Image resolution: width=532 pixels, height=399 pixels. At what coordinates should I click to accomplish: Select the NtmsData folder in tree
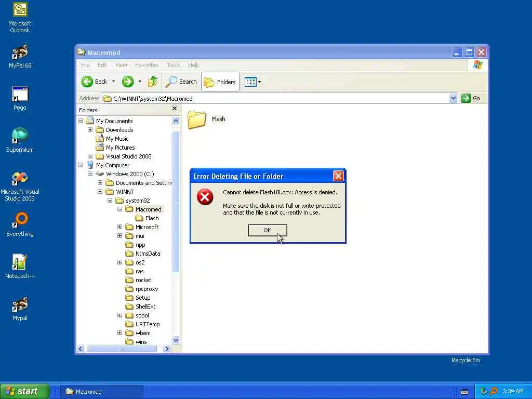(143, 254)
